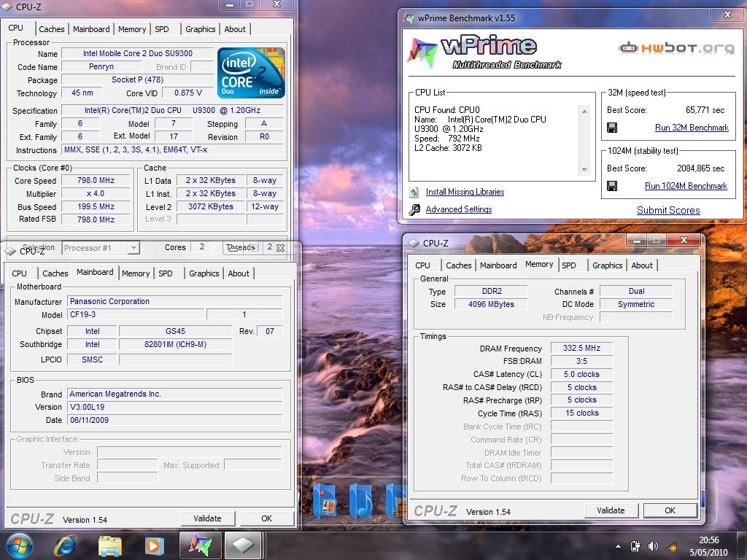Image resolution: width=747 pixels, height=560 pixels.
Task: Click the BIOS version V3.00L19 field
Action: (x=175, y=407)
